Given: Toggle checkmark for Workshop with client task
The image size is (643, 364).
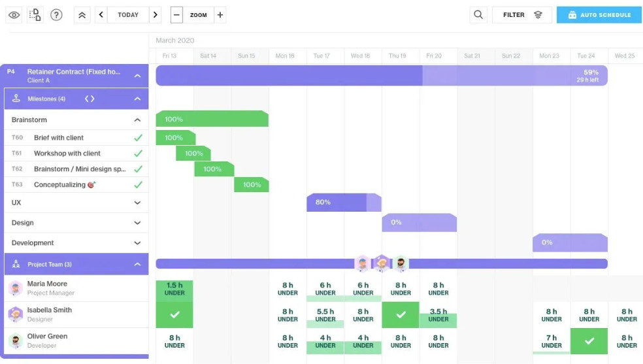Looking at the screenshot, I should click(x=138, y=154).
